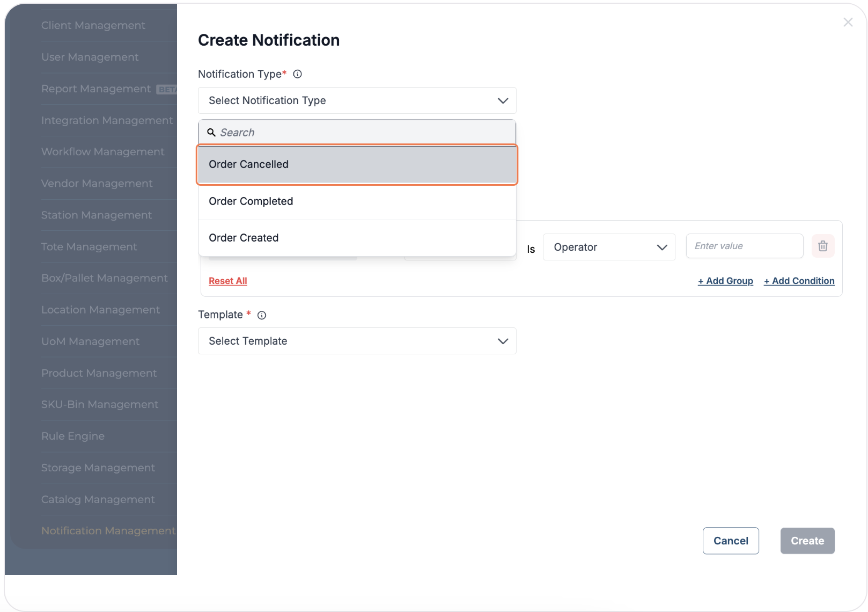Screen dimensions: 868x612
Task: Click the Add Group link
Action: [725, 281]
